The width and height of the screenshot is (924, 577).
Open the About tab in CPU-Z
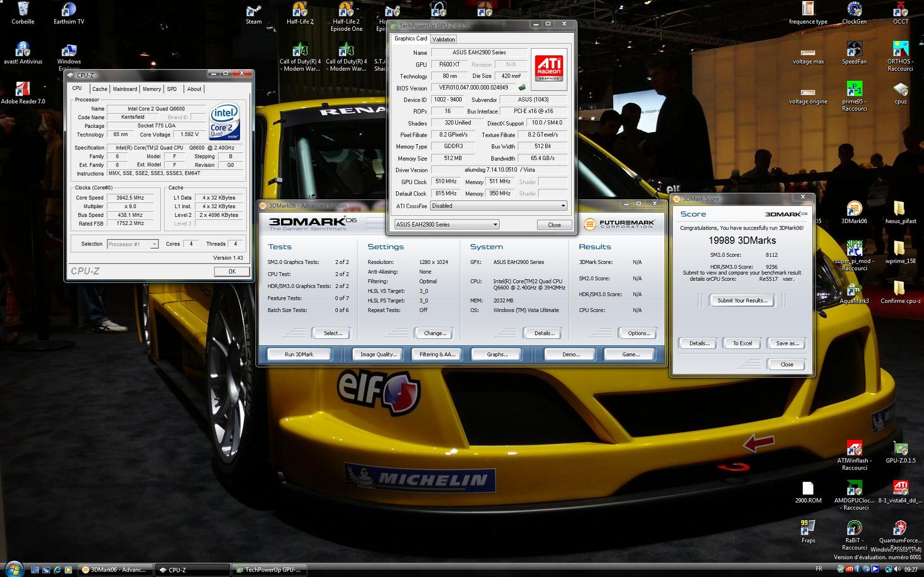194,89
